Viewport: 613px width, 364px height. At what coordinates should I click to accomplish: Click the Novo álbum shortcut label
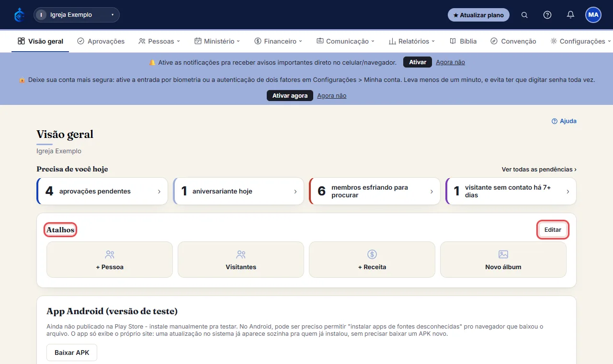pos(503,267)
